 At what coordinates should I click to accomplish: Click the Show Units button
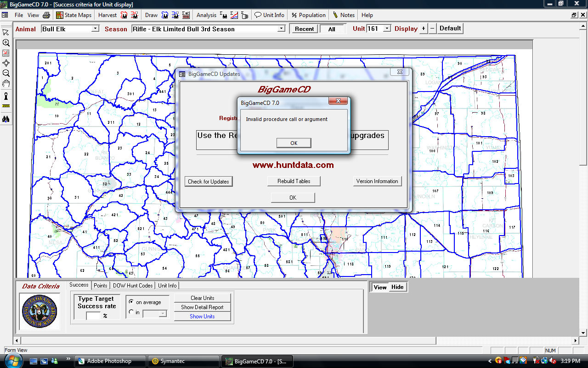click(203, 316)
